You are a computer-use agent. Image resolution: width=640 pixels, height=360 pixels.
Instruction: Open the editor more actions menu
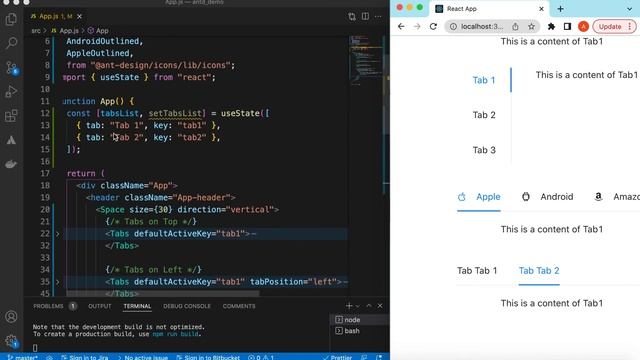coord(378,16)
